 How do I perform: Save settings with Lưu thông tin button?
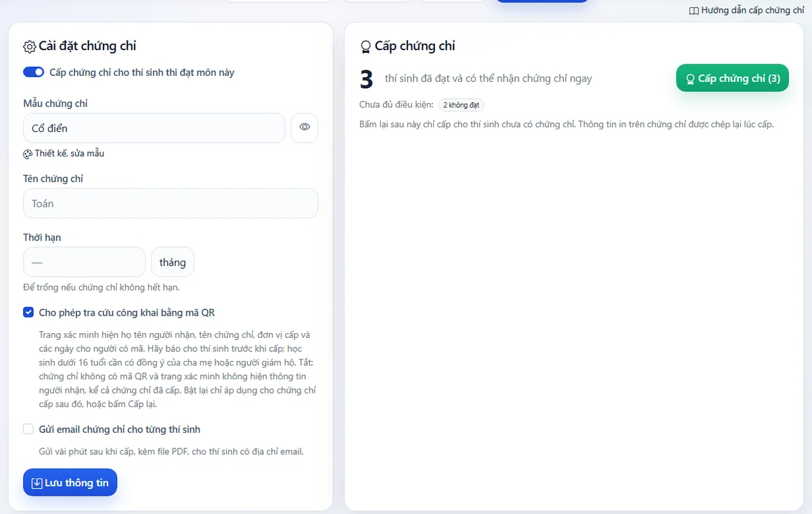pyautogui.click(x=70, y=483)
